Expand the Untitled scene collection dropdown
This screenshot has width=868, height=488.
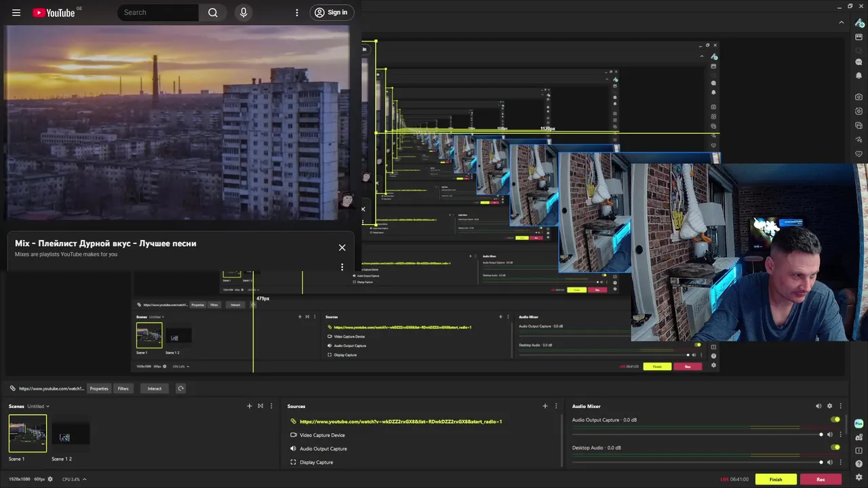[x=38, y=406]
